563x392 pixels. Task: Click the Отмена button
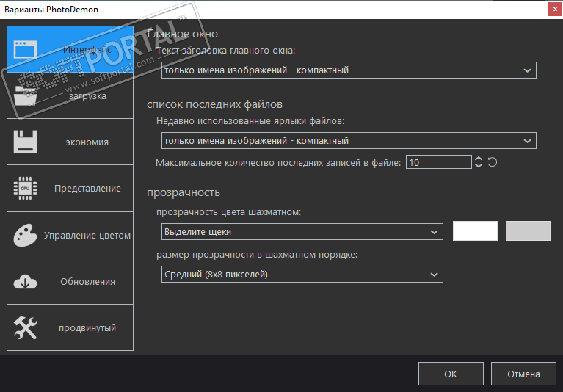pos(523,374)
